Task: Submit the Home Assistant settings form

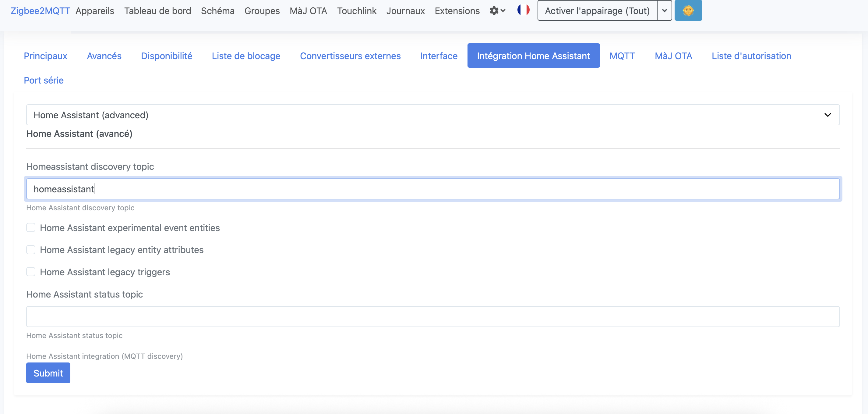Action: [x=48, y=373]
